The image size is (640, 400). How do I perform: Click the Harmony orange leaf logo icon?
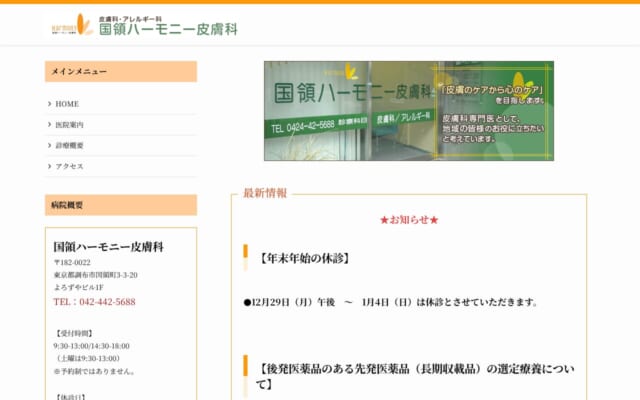click(71, 24)
